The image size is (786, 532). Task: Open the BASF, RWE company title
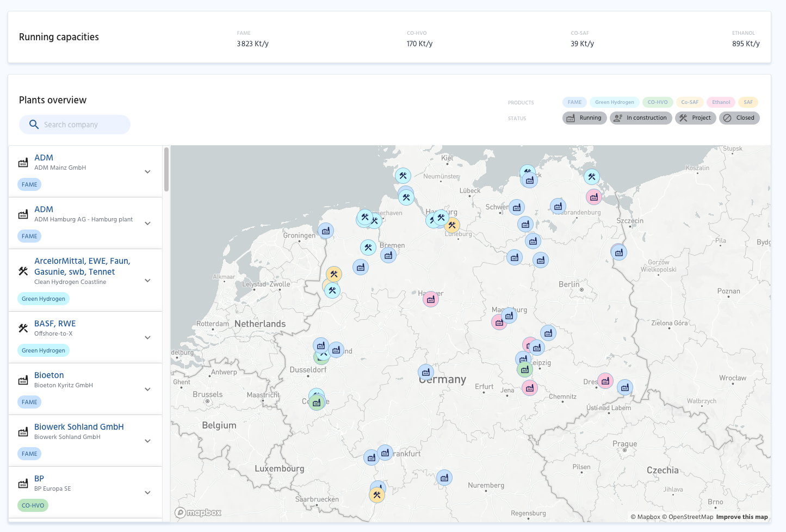[x=55, y=324]
